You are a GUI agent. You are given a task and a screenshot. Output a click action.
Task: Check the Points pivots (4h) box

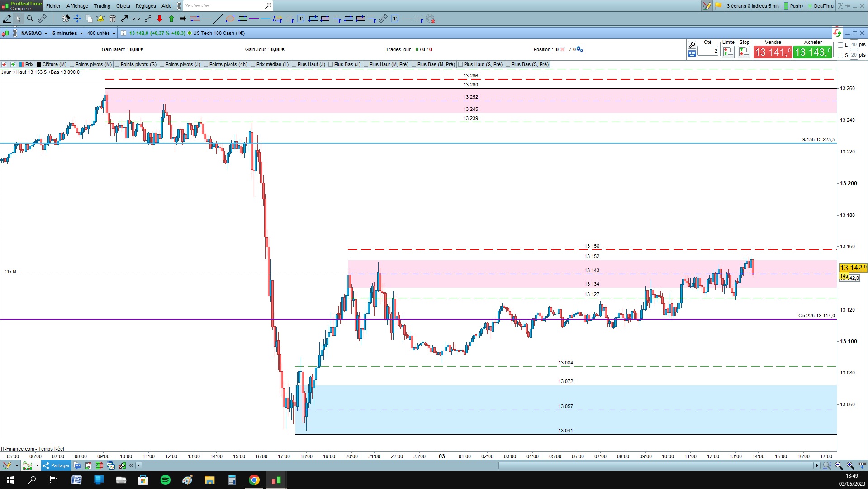pos(206,64)
